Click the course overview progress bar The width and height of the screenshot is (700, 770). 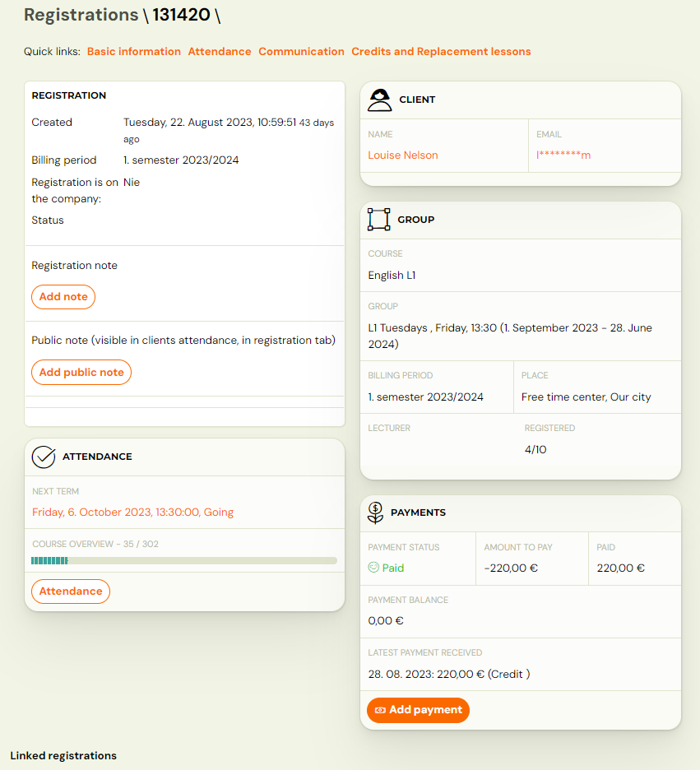point(185,560)
